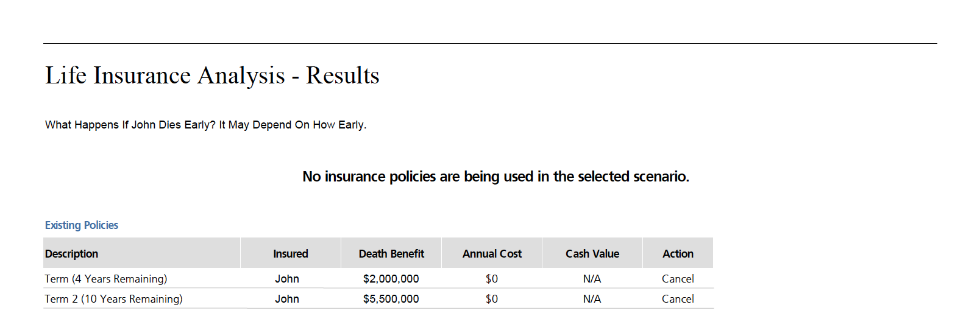Click the $2,000,000 death benefit amount

coord(391,279)
